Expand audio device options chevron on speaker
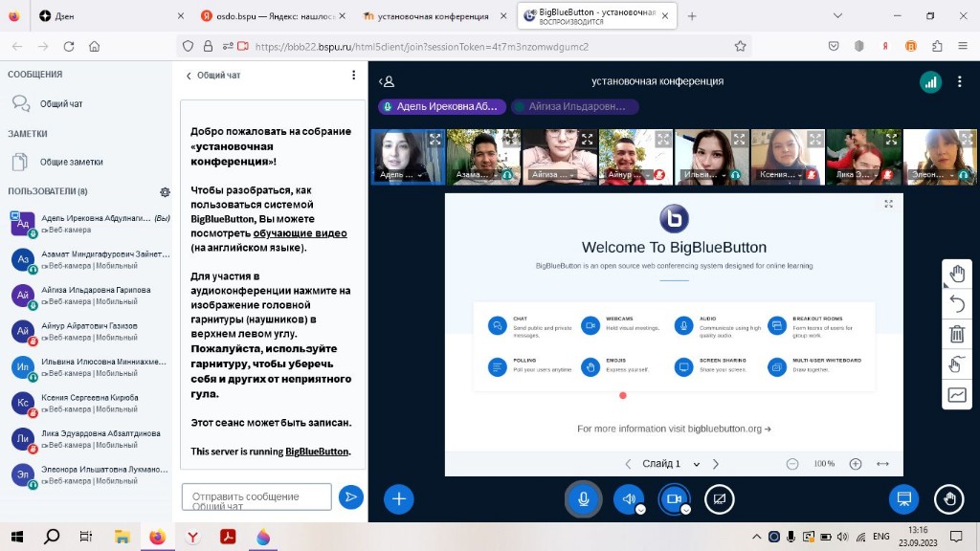The width and height of the screenshot is (980, 551). (641, 509)
